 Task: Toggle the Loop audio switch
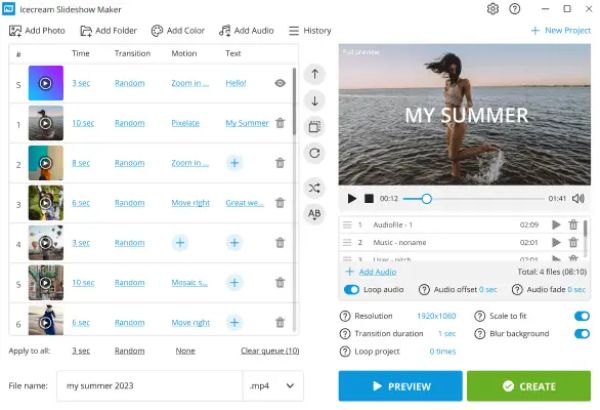pos(351,289)
